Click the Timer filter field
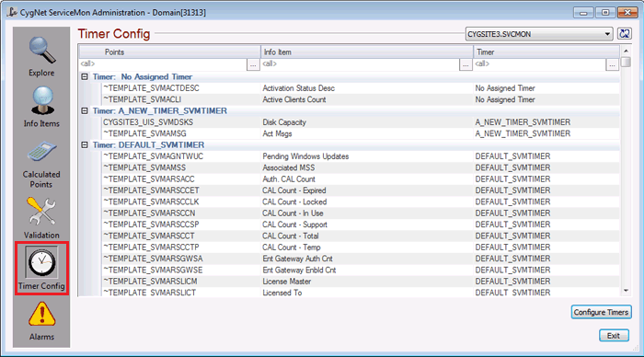Image resolution: width=644 pixels, height=357 pixels. pyautogui.click(x=540, y=64)
